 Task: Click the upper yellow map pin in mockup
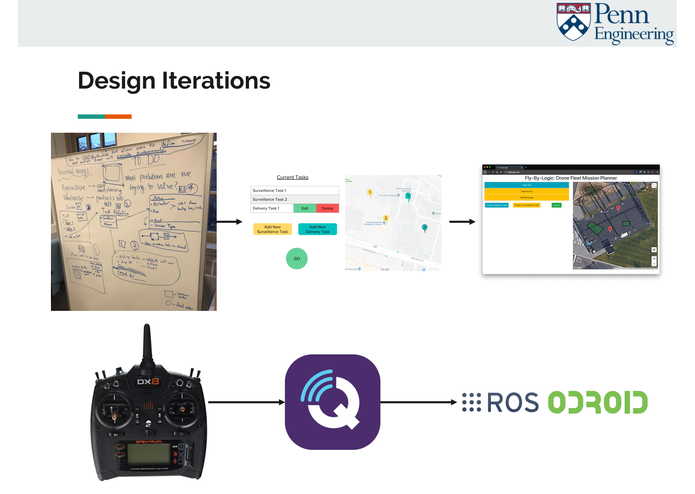coord(370,192)
